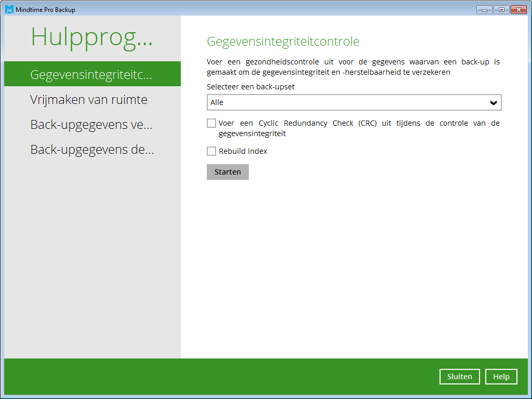Viewport: 532px width, 399px height.
Task: Open Back-upgegevens ve... sidebar item
Action: pos(91,125)
